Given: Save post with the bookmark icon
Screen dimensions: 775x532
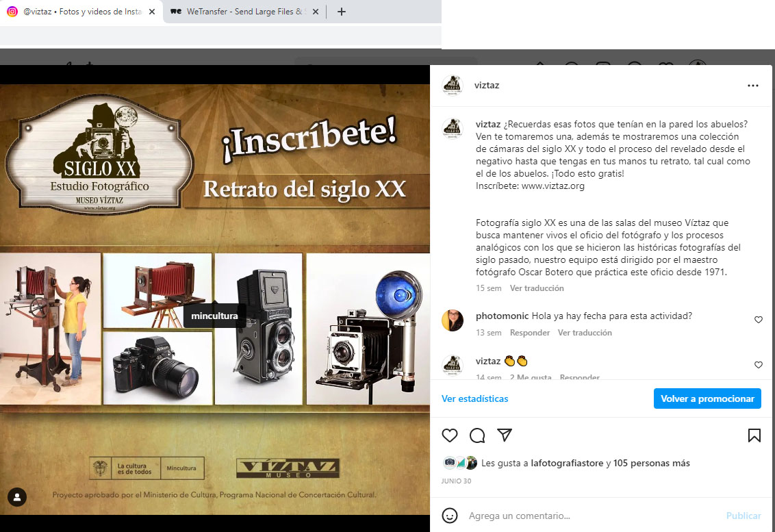Looking at the screenshot, I should [x=754, y=435].
